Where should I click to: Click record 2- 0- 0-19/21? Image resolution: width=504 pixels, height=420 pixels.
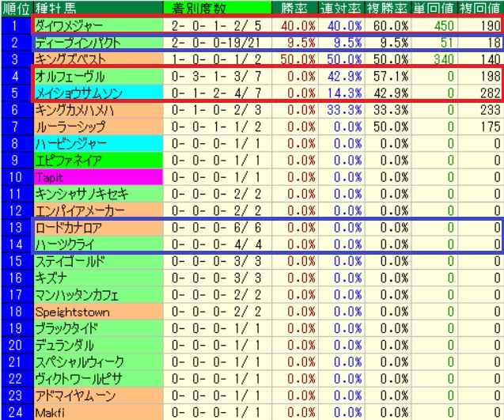pos(216,43)
